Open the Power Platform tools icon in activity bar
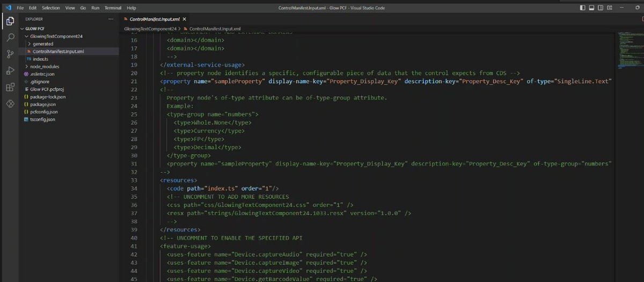Screen dimensions: 644x282 10,103
